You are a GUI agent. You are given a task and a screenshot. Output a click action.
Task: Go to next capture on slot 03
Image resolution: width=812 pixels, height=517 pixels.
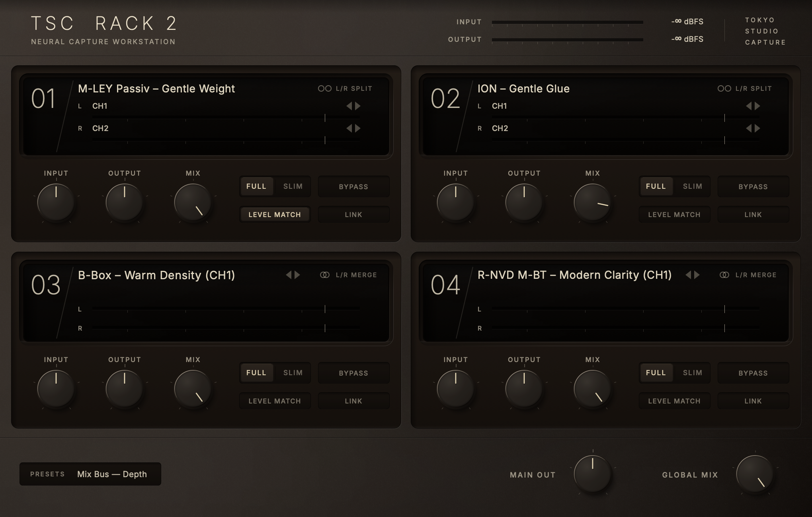point(297,275)
